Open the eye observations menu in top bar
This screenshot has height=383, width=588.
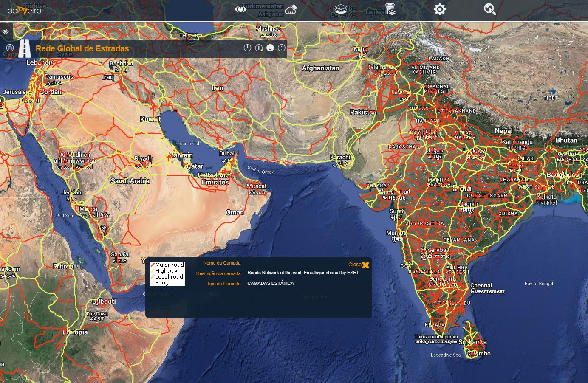240,9
